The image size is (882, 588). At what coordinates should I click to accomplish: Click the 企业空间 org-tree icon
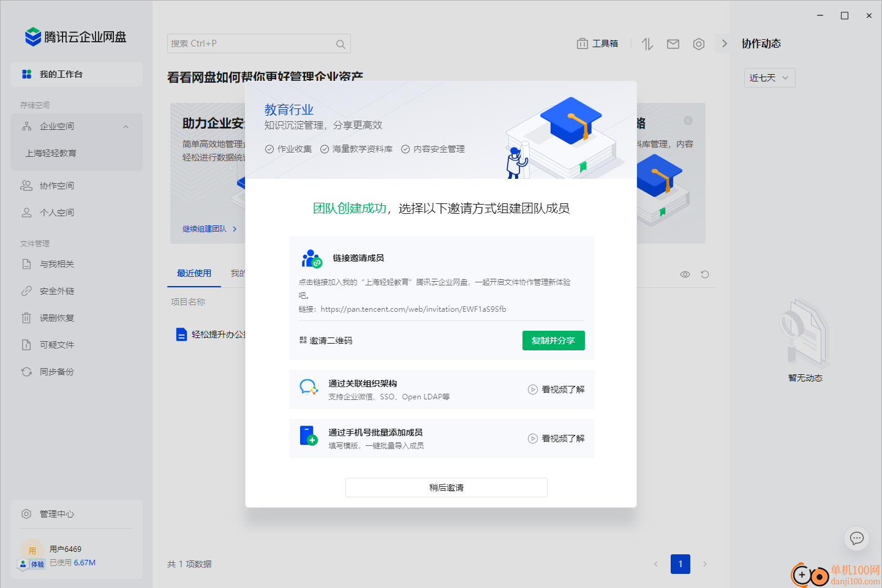pos(26,126)
